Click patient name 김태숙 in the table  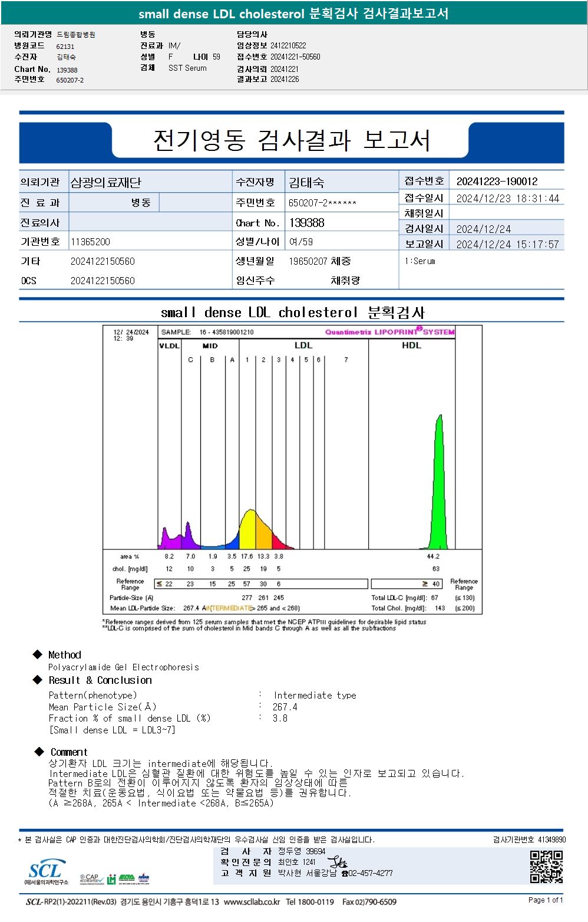306,183
